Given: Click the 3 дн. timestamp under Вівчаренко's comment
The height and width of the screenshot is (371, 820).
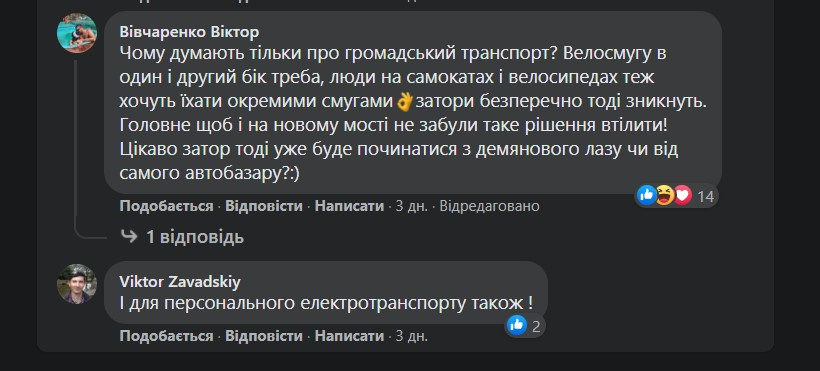Looking at the screenshot, I should (412, 206).
